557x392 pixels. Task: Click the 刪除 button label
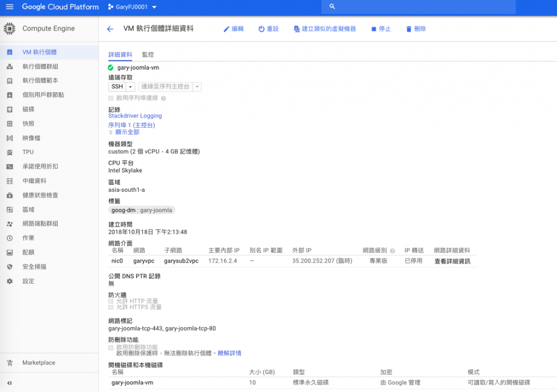420,29
